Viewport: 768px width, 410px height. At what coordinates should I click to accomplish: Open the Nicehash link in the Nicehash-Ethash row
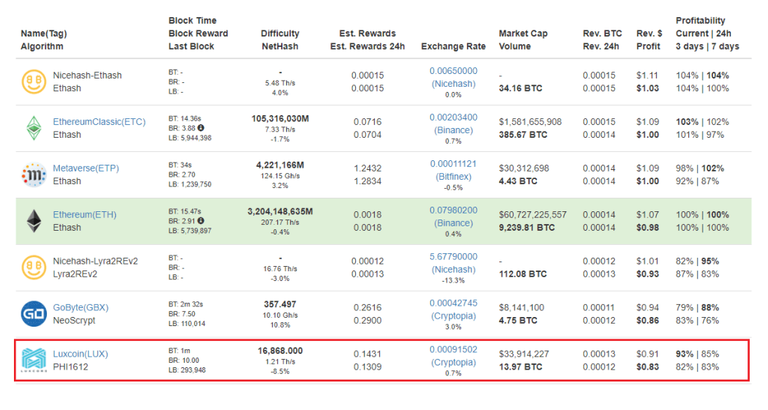[453, 84]
